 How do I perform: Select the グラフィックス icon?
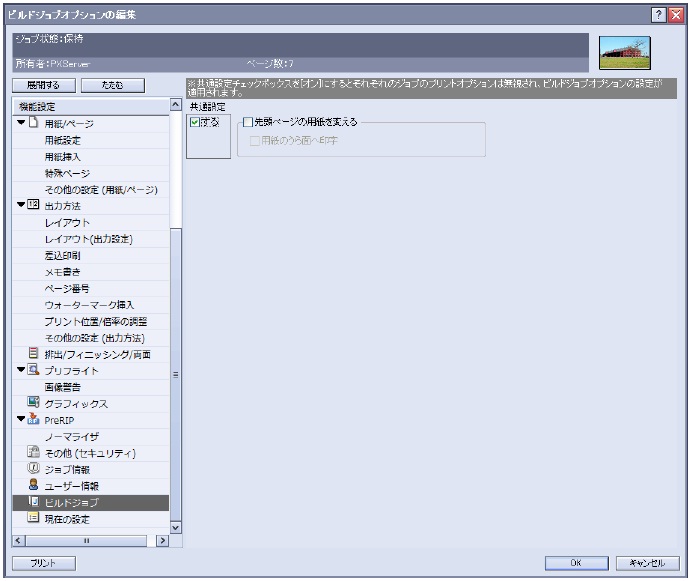click(x=33, y=403)
